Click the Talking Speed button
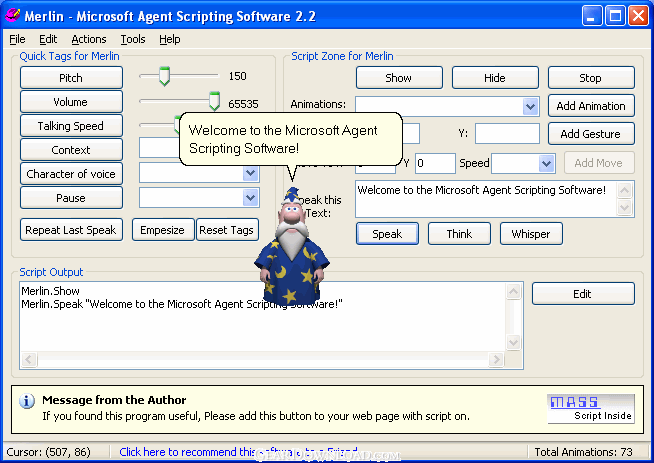The image size is (654, 463). [71, 126]
